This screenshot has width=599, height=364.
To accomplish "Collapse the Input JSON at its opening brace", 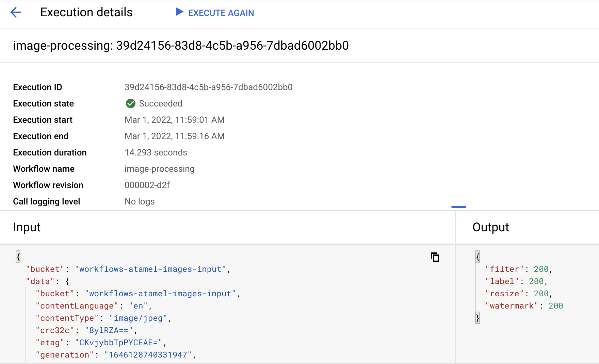I will [18, 257].
